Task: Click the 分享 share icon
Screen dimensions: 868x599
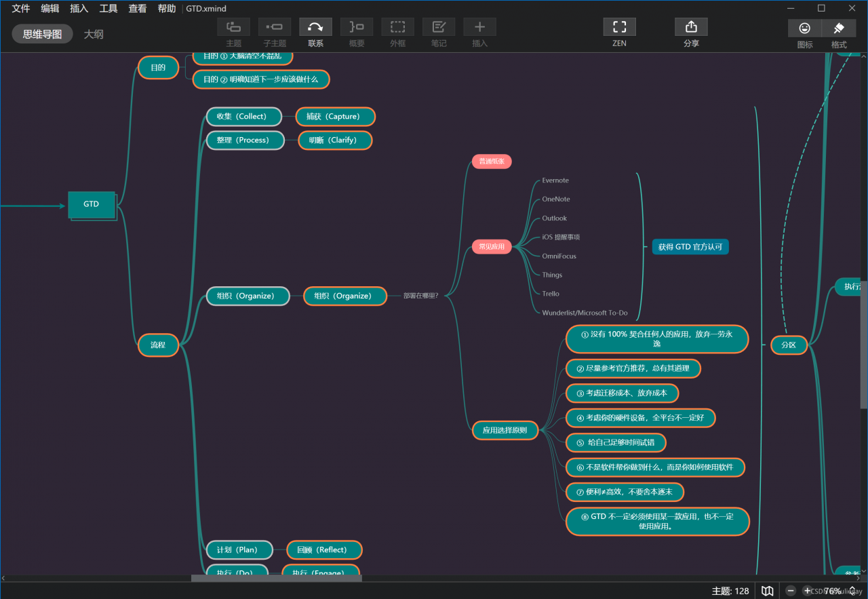Action: point(691,27)
